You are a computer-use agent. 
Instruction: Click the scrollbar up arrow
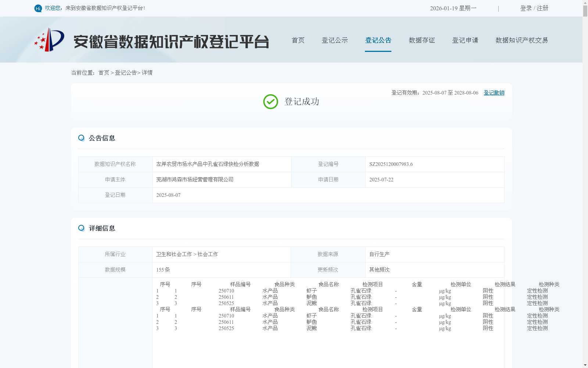coord(585,3)
